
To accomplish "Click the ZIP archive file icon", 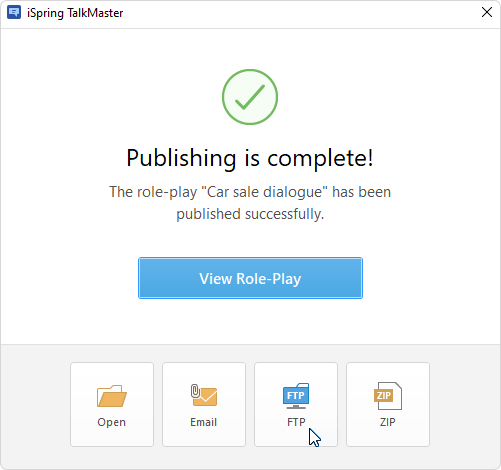I will tap(388, 396).
